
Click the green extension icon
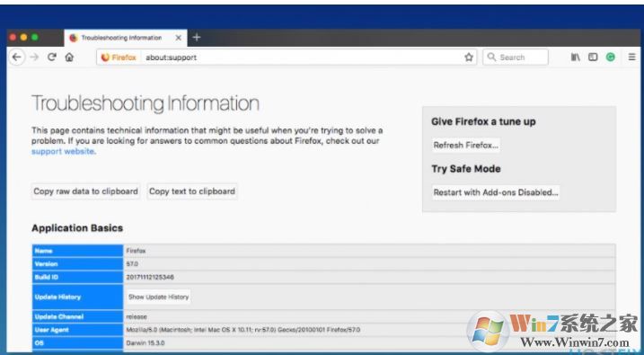point(611,58)
